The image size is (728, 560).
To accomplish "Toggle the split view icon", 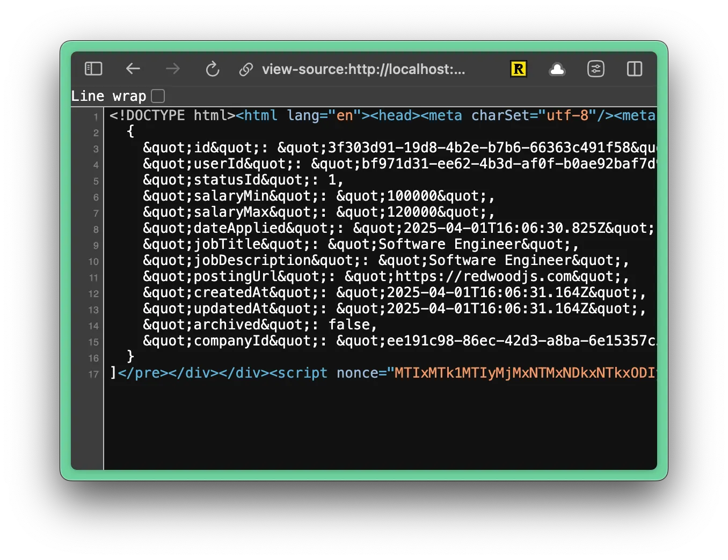I will click(635, 69).
